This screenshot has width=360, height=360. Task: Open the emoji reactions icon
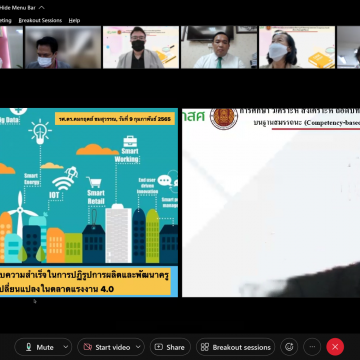(289, 347)
